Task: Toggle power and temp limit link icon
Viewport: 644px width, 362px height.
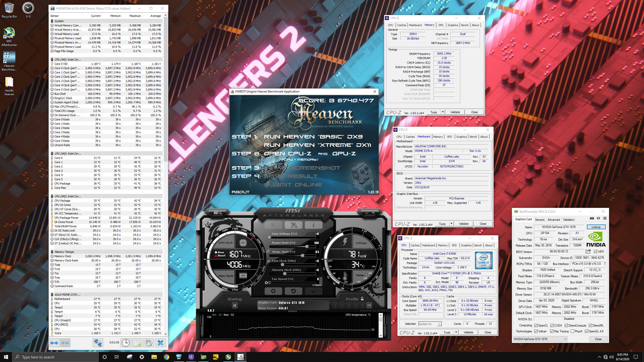Action: (x=268, y=251)
